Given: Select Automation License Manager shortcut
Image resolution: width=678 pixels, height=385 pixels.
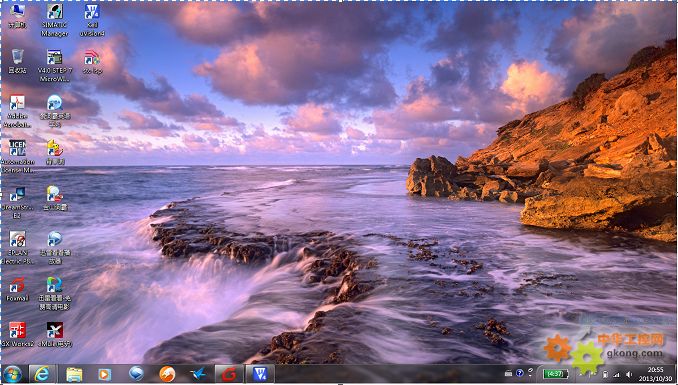Looking at the screenshot, I should (17, 156).
